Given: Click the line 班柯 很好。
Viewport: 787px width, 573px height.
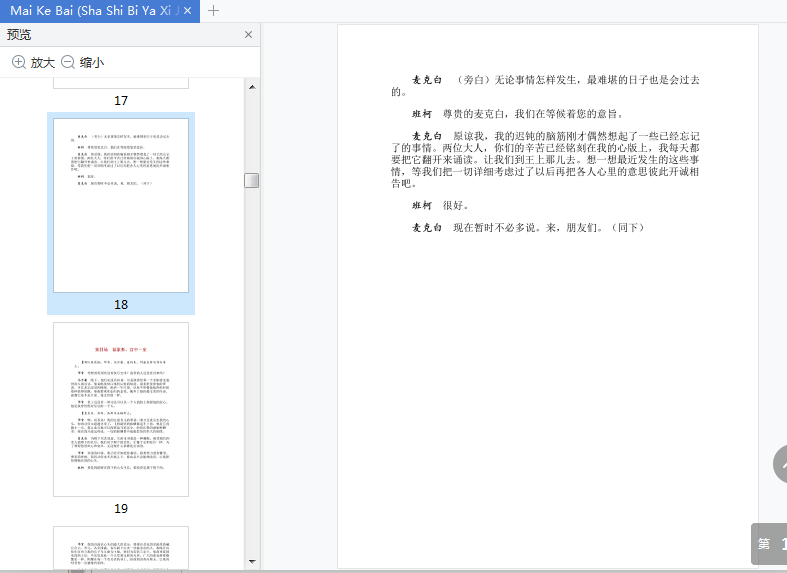Looking at the screenshot, I should tap(441, 205).
